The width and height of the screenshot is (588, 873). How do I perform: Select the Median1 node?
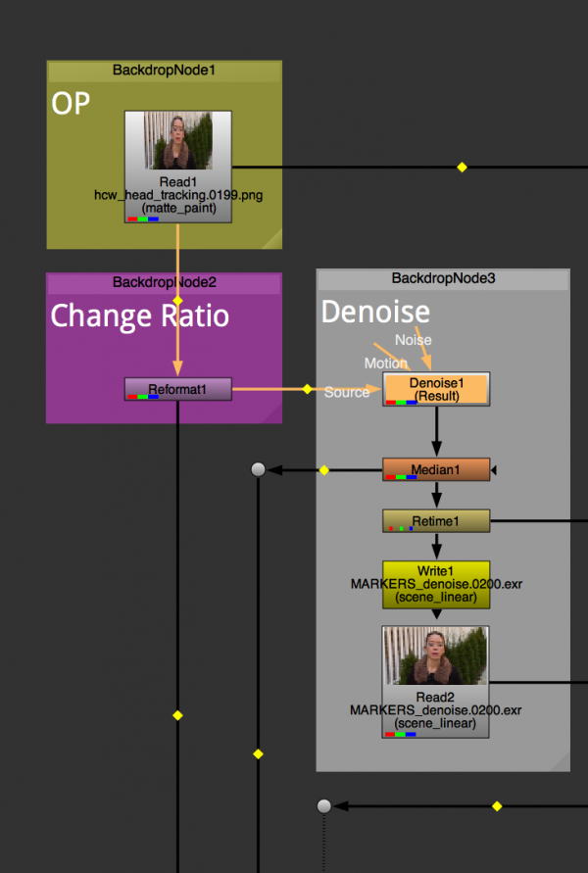pyautogui.click(x=435, y=470)
